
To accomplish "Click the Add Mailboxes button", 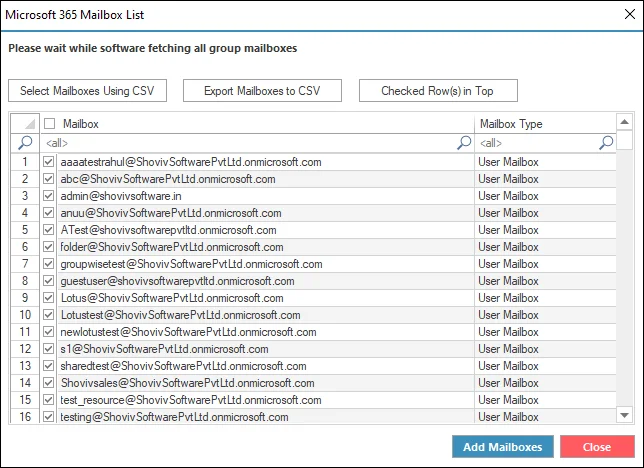I will (503, 447).
